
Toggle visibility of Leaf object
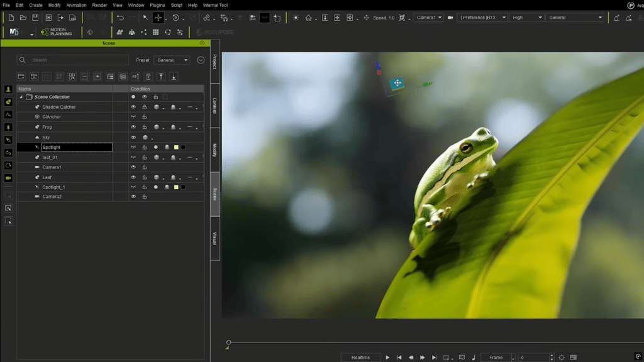(x=133, y=177)
